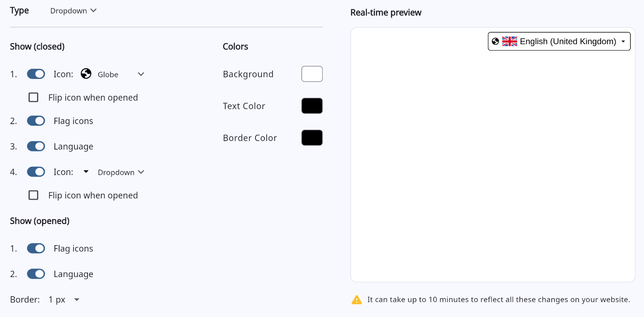Toggle off the closed-state Flag icons switch
The width and height of the screenshot is (644, 317).
point(36,121)
